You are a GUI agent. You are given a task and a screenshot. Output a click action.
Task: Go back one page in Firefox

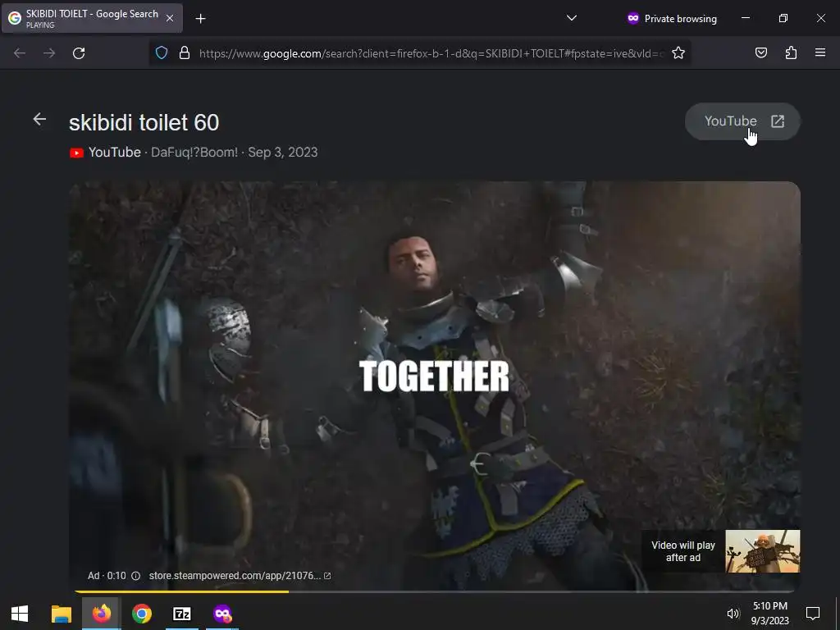[20, 53]
